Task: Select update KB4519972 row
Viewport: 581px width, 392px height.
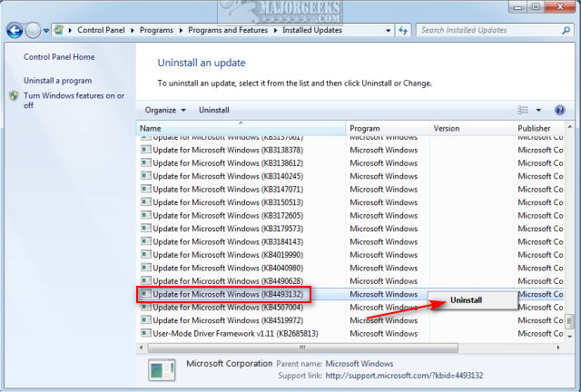Action: click(351, 320)
